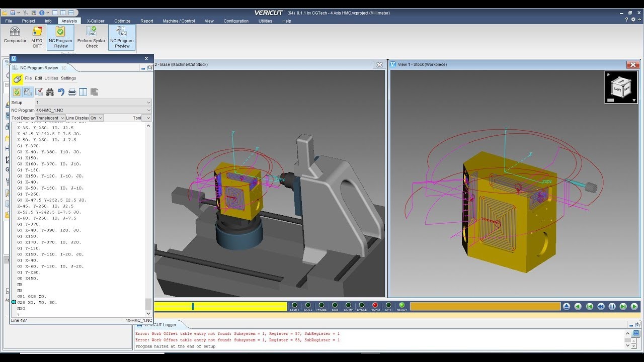This screenshot has width=644, height=362.
Task: Click the clipboard check icon in review toolbar
Action: click(x=17, y=92)
